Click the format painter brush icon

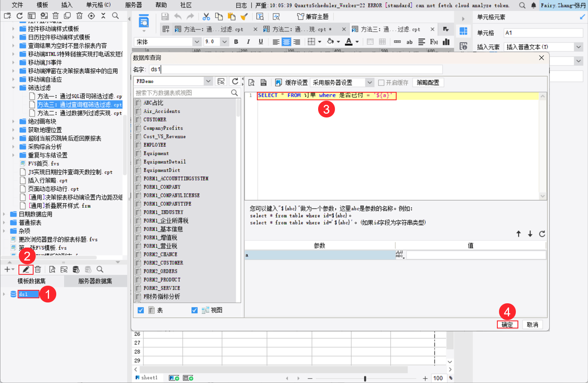(x=244, y=16)
